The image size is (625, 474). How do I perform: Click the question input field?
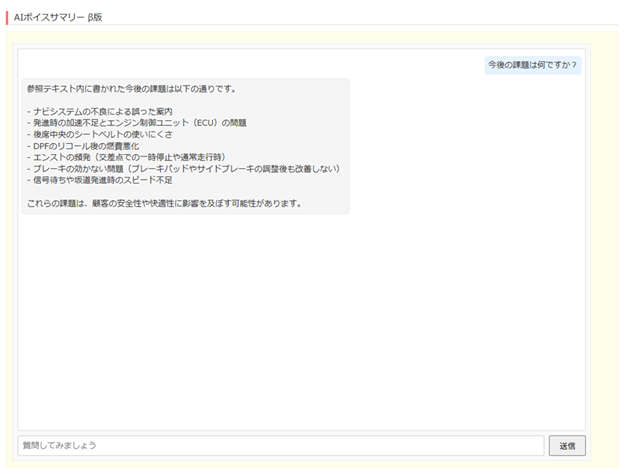click(280, 445)
